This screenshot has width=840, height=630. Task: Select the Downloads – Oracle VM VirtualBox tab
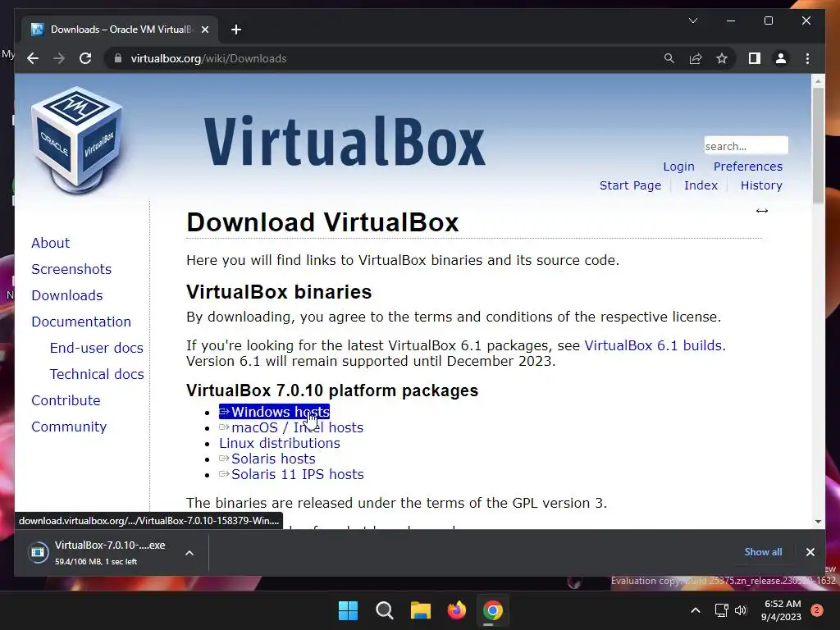[120, 30]
